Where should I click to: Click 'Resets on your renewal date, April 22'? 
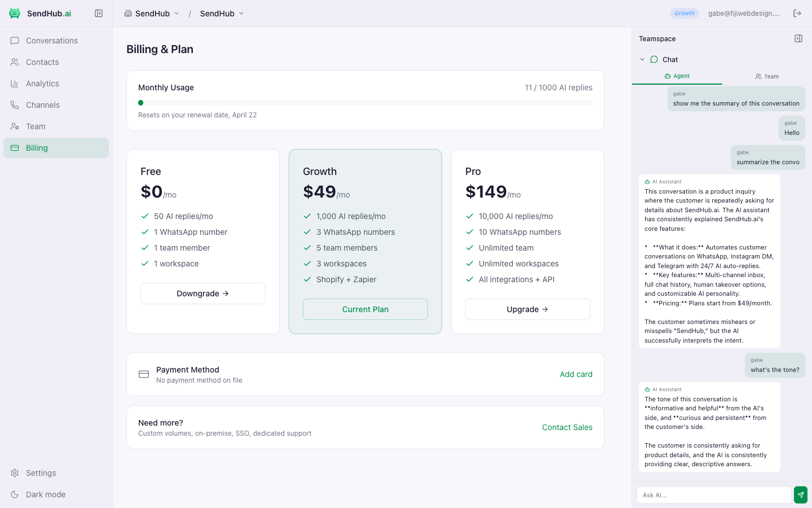coord(197,115)
